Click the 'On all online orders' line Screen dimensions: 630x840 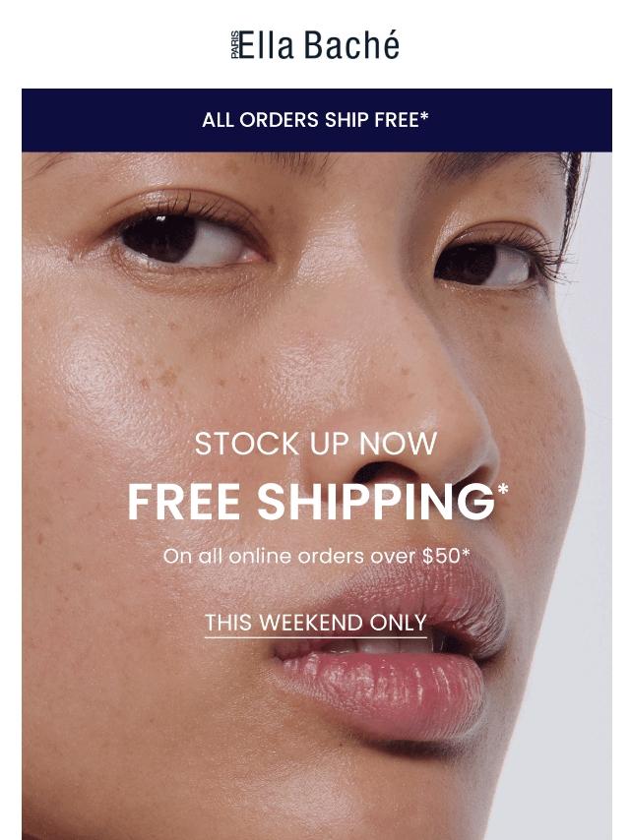pos(316,556)
